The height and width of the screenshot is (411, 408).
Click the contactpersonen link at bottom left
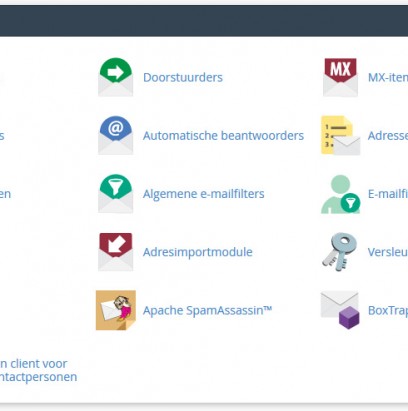[x=38, y=377]
